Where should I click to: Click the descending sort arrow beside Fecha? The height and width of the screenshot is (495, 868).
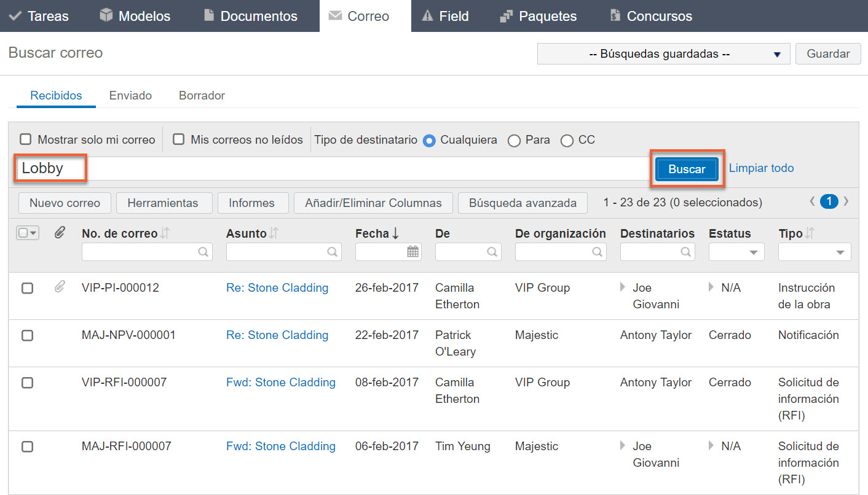pyautogui.click(x=395, y=233)
